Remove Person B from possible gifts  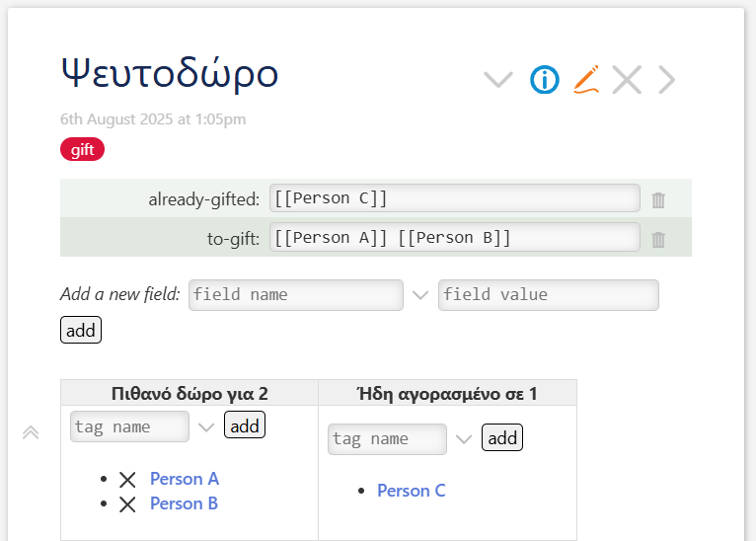(127, 504)
